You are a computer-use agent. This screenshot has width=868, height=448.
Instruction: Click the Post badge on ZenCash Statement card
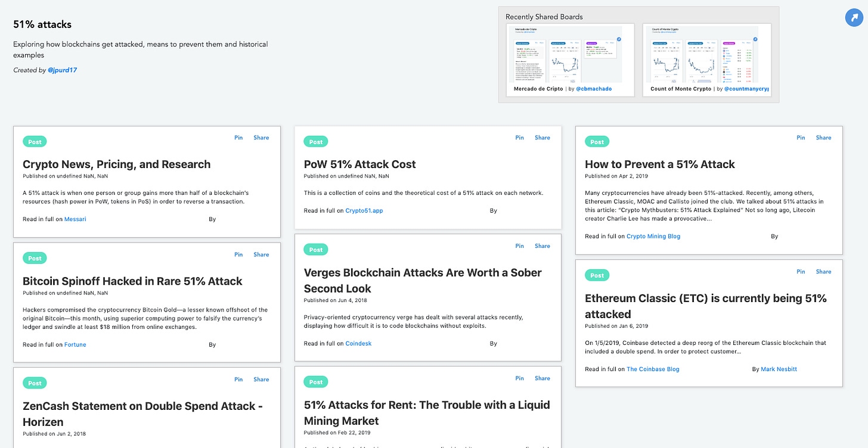pyautogui.click(x=35, y=383)
